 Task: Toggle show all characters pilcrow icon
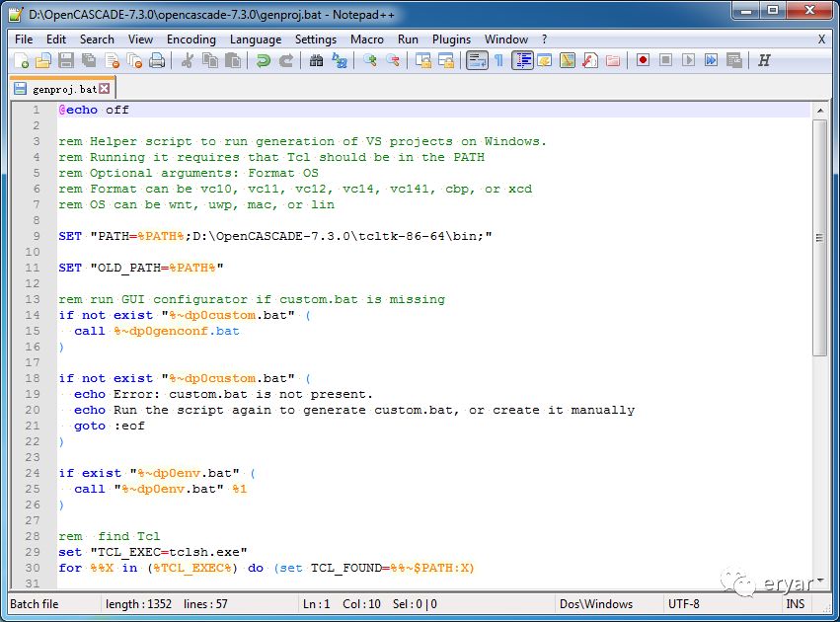[498, 60]
